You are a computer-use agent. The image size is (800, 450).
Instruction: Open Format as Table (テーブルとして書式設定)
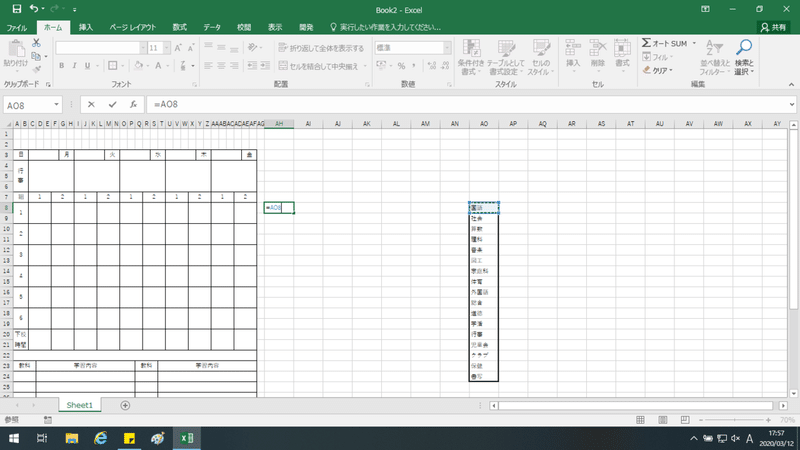click(x=506, y=58)
